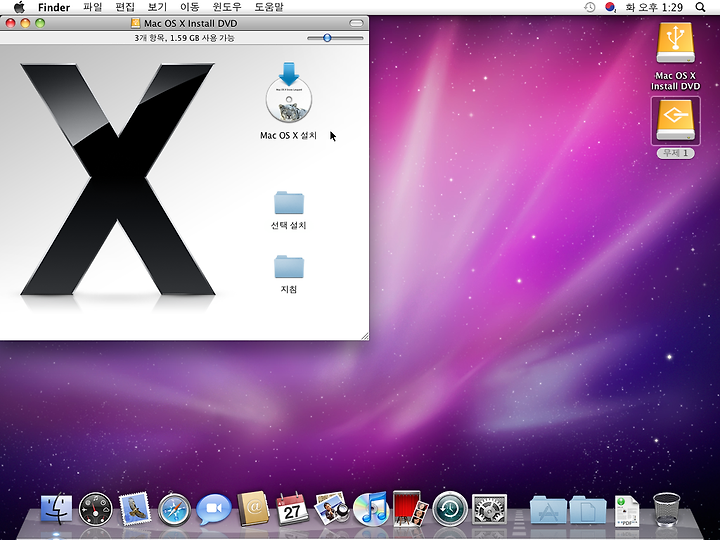Toggle the toolbar pill button in title bar
The width and height of the screenshot is (720, 540).
point(356,23)
